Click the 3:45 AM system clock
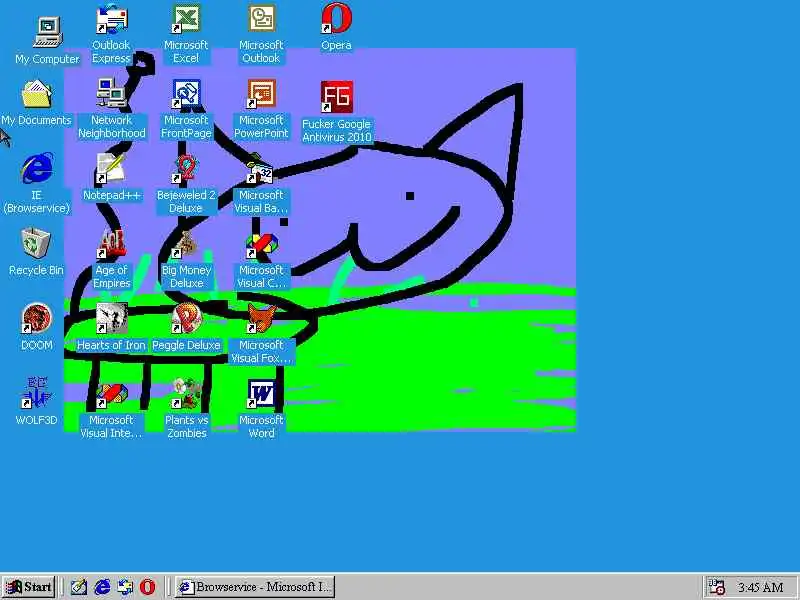 click(x=761, y=587)
